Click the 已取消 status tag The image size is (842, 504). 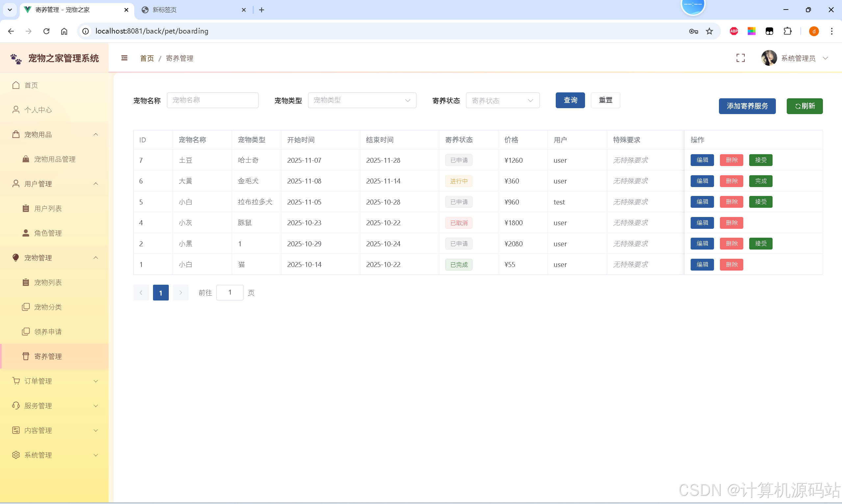click(458, 223)
